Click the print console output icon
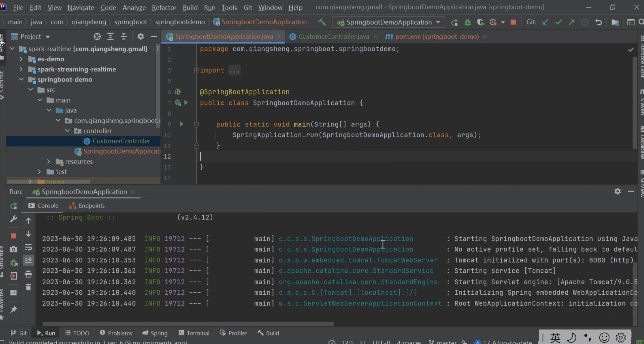This screenshot has width=644, height=344. [28, 274]
